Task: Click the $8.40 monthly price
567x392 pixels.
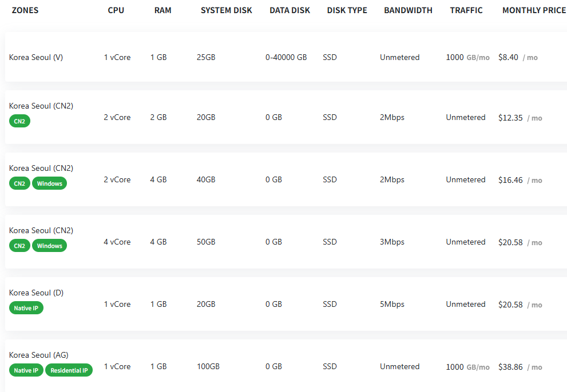Action: (508, 57)
